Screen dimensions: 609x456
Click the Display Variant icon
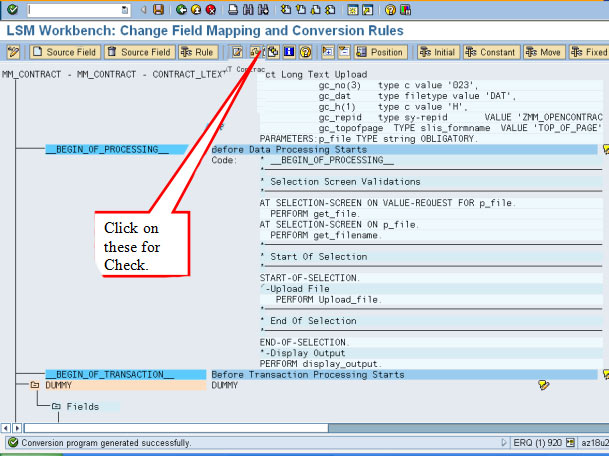(273, 52)
